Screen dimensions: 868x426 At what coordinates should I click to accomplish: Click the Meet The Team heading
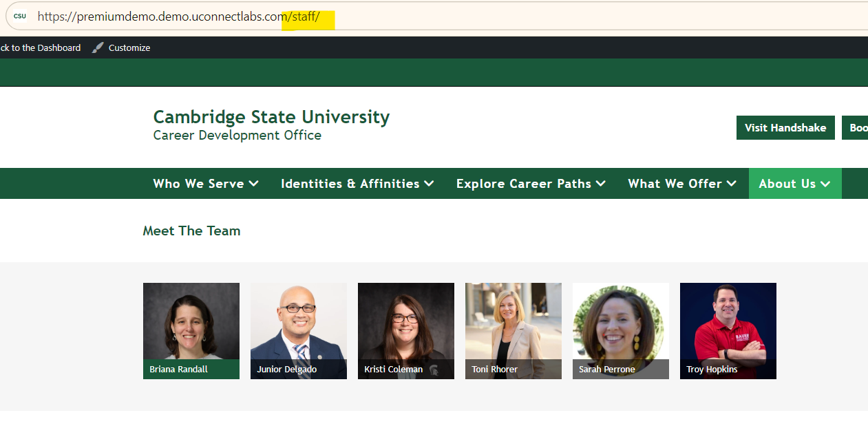click(x=191, y=231)
